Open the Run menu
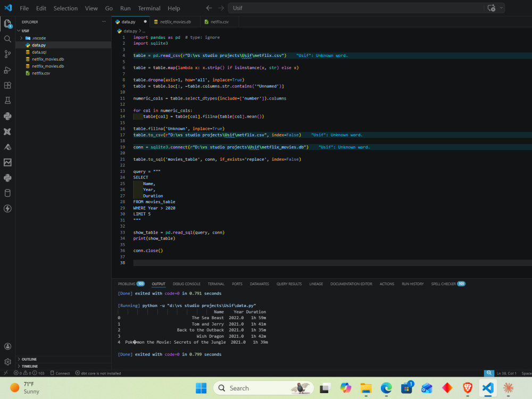Screen dimensions: 532x399 125,8
